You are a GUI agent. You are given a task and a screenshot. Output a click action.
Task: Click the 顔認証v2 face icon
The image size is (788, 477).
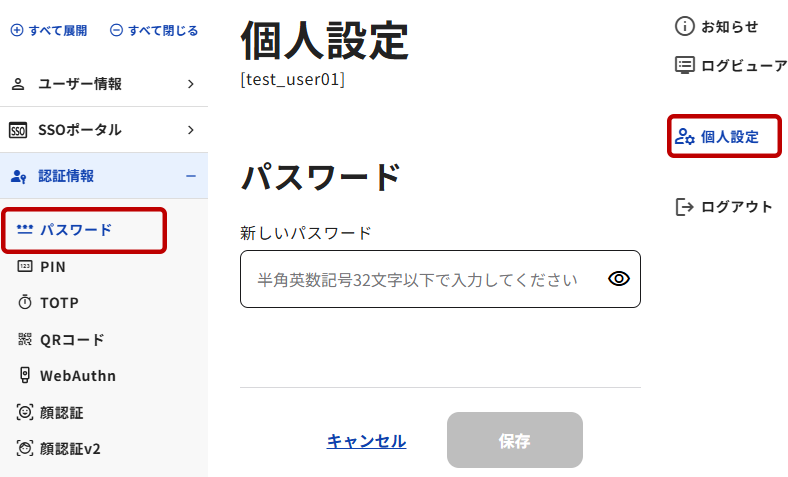pos(25,449)
